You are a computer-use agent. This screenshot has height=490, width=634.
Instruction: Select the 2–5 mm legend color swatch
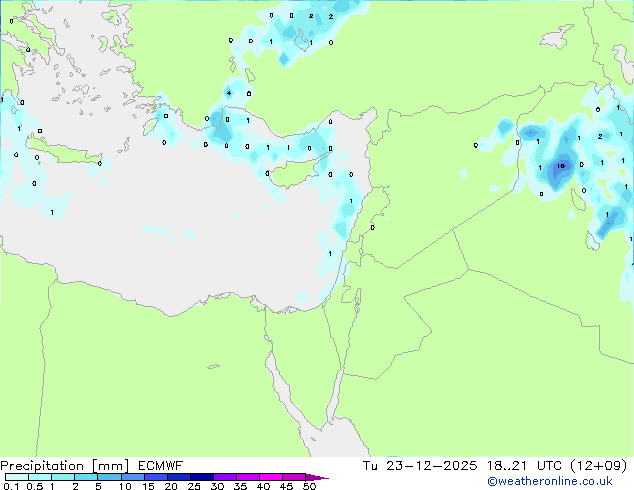point(86,477)
